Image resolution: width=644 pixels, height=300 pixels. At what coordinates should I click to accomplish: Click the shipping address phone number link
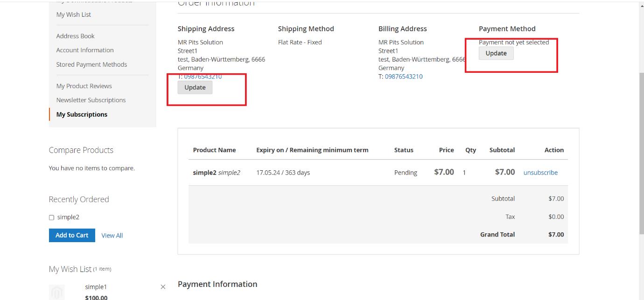tap(203, 77)
